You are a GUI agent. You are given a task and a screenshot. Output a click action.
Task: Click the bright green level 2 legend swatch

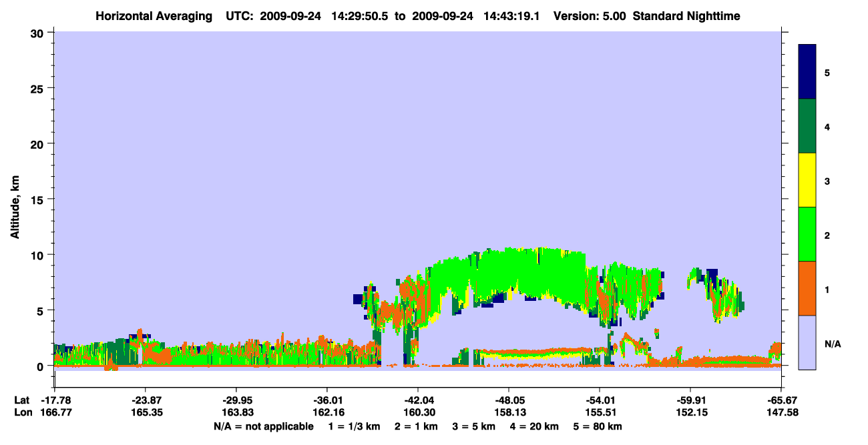coord(807,234)
